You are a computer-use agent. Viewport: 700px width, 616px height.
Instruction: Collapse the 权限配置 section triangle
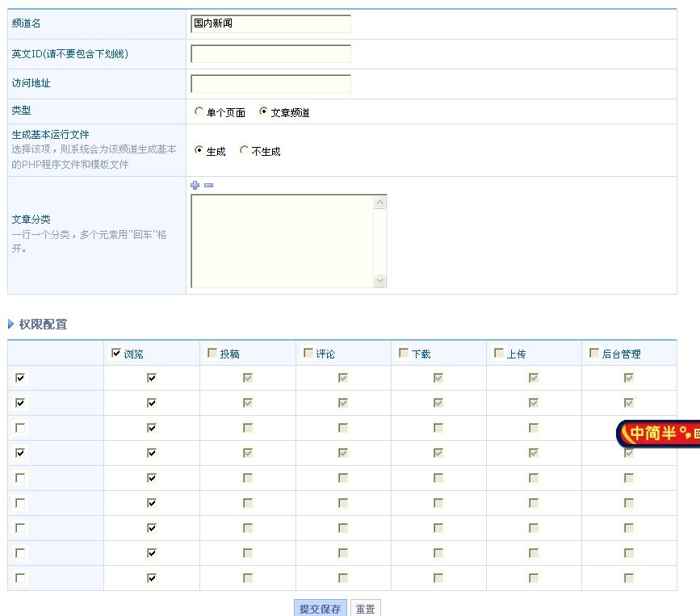[x=10, y=324]
